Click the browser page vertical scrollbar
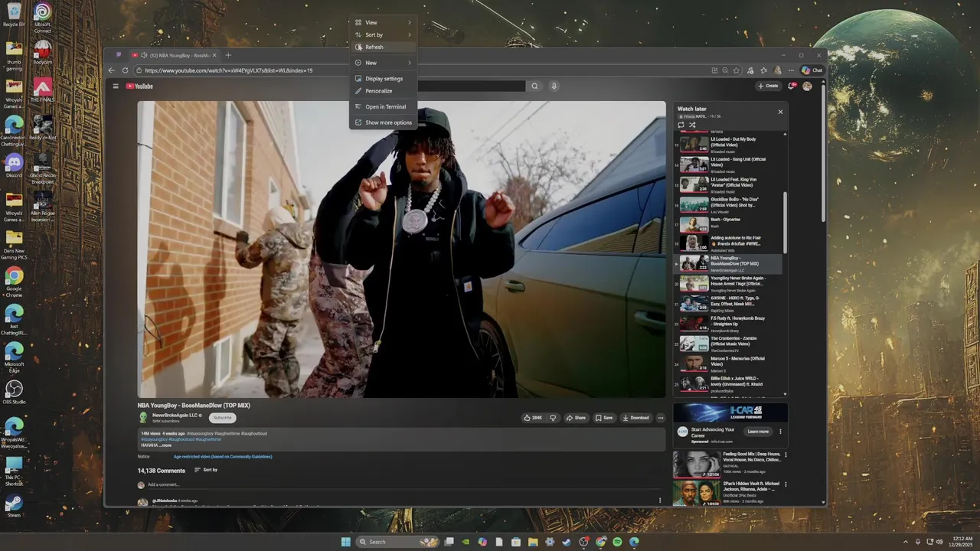This screenshot has height=551, width=980. coord(823,153)
